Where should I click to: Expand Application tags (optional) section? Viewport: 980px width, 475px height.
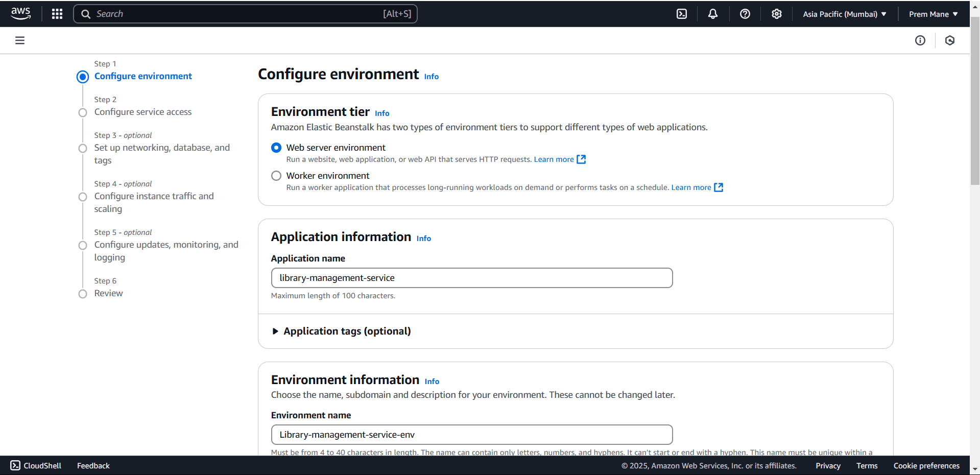click(x=341, y=331)
